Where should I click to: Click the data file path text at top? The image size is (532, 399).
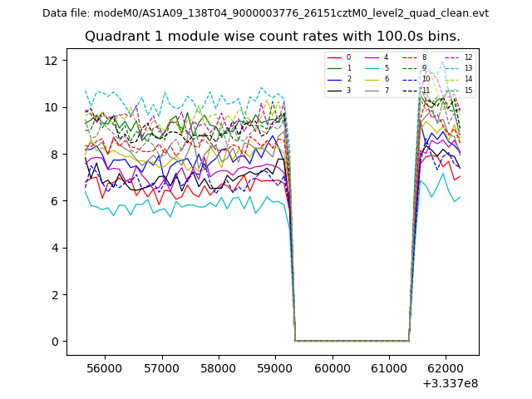coord(265,13)
